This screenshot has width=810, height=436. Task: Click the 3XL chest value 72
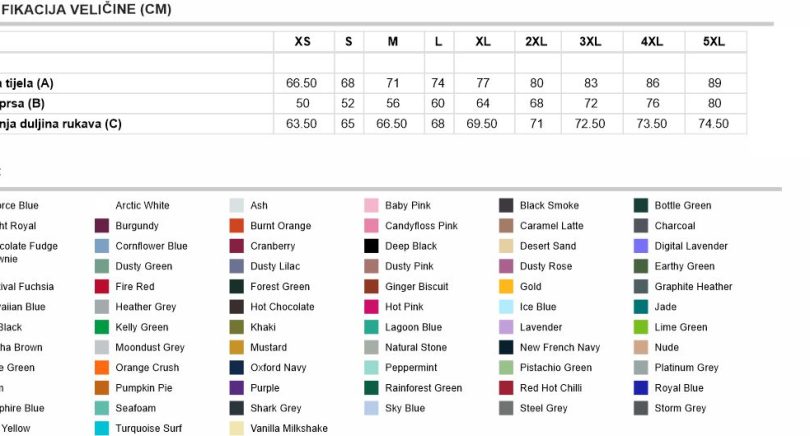590,103
